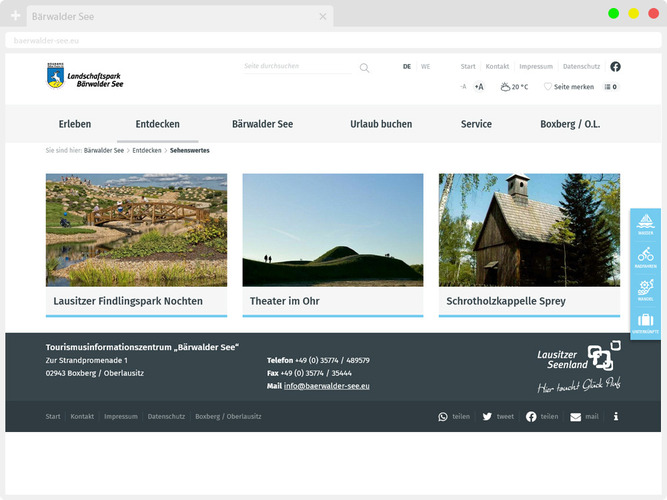This screenshot has height=500, width=667.
Task: Open the Urlaub buchen menu
Action: tap(381, 124)
